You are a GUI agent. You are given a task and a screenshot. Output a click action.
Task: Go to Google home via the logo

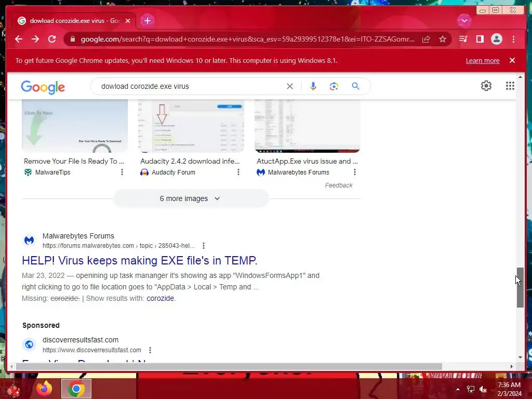point(43,87)
